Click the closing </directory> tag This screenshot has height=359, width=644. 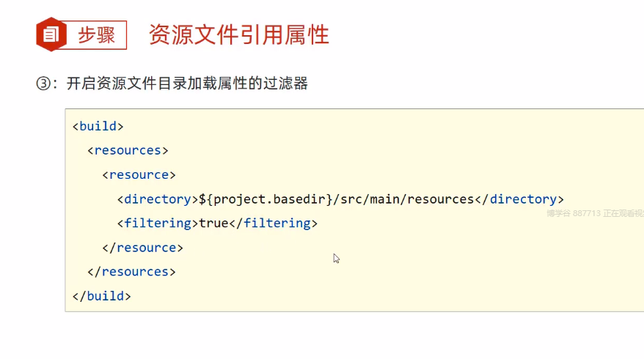pyautogui.click(x=519, y=199)
